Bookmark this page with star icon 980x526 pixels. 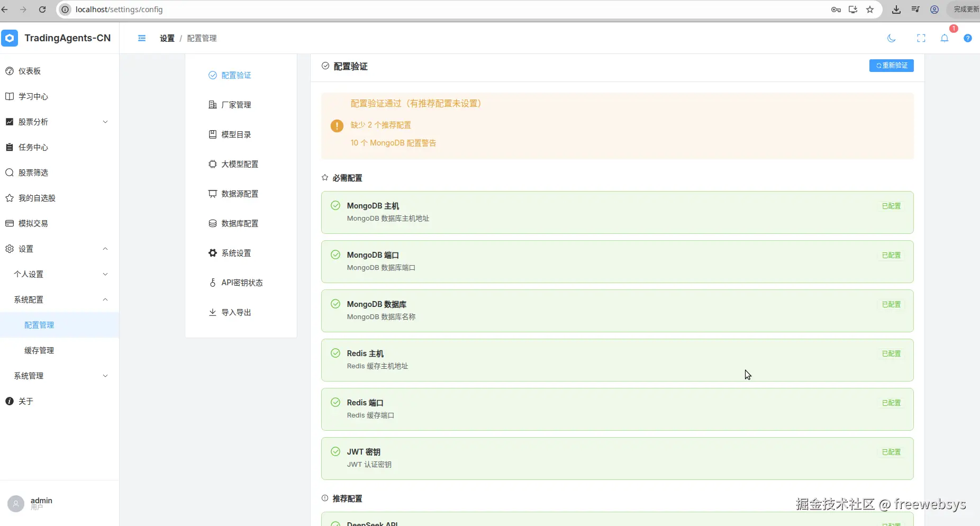(870, 10)
